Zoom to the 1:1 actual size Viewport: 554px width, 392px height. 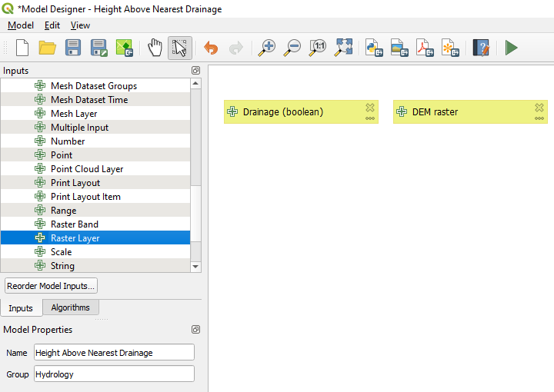tap(318, 48)
